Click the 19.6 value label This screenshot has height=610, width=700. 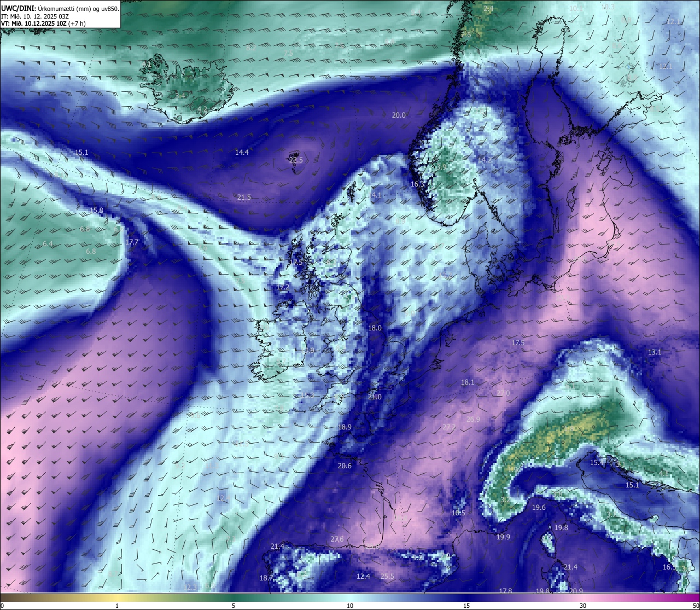tap(539, 507)
